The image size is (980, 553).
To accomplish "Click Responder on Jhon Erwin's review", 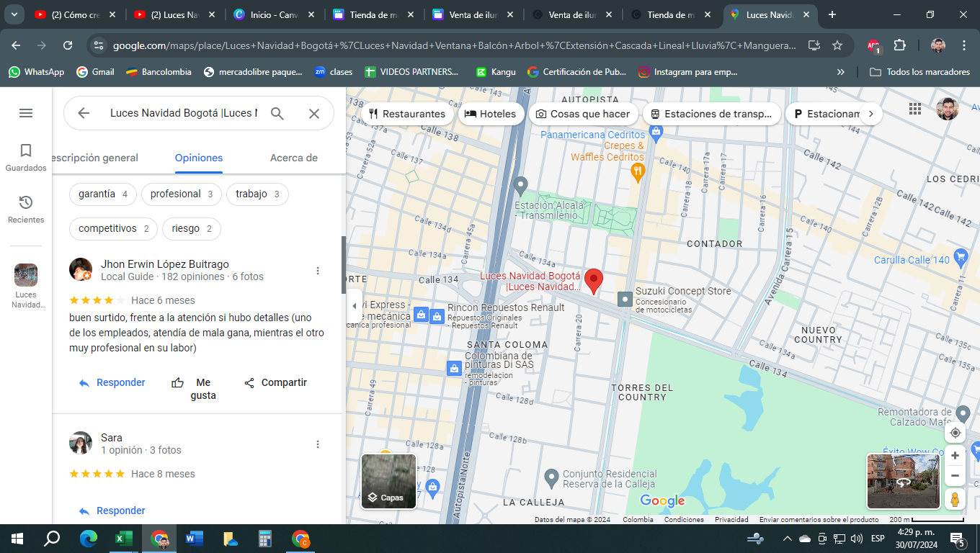I will [112, 382].
